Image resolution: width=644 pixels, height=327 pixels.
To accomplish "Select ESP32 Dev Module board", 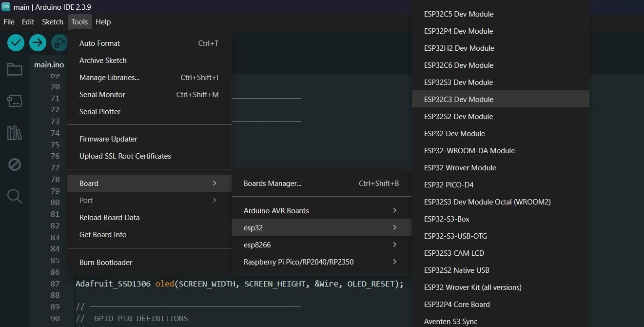I will (x=501, y=134).
